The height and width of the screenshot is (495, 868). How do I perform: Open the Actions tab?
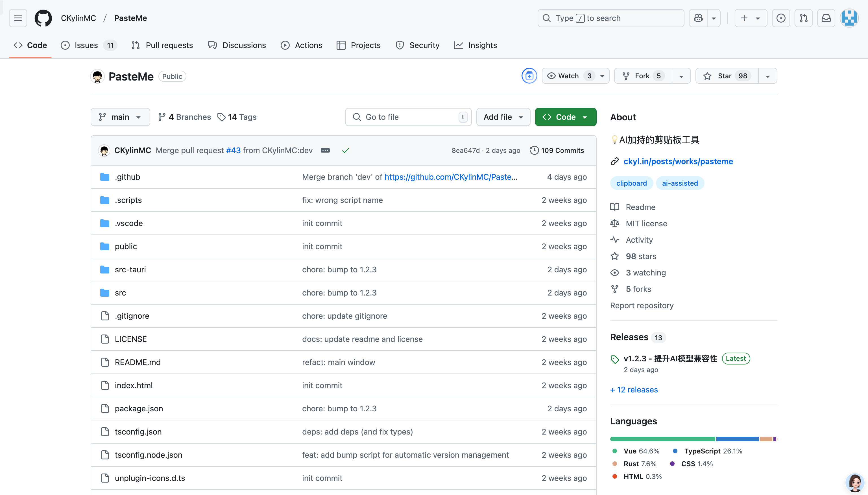[x=301, y=45]
